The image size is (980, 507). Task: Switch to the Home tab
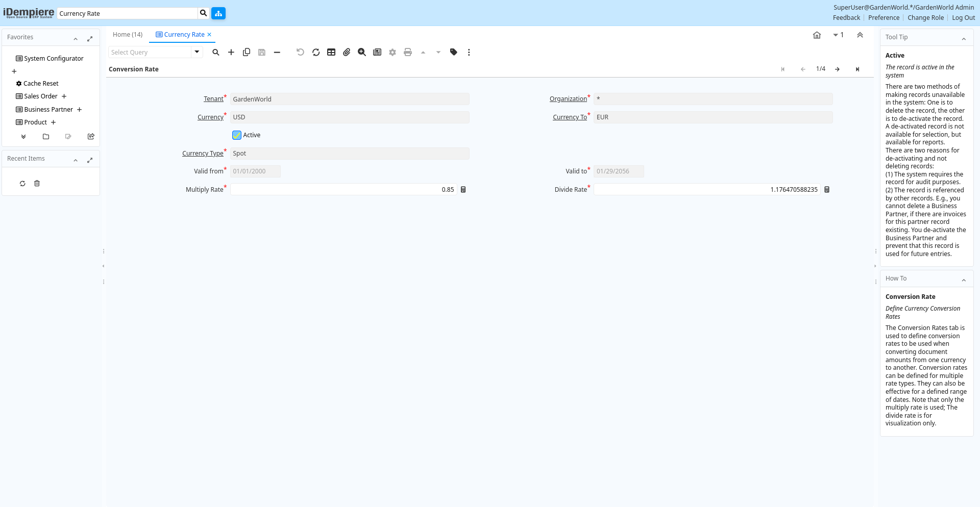pos(128,35)
